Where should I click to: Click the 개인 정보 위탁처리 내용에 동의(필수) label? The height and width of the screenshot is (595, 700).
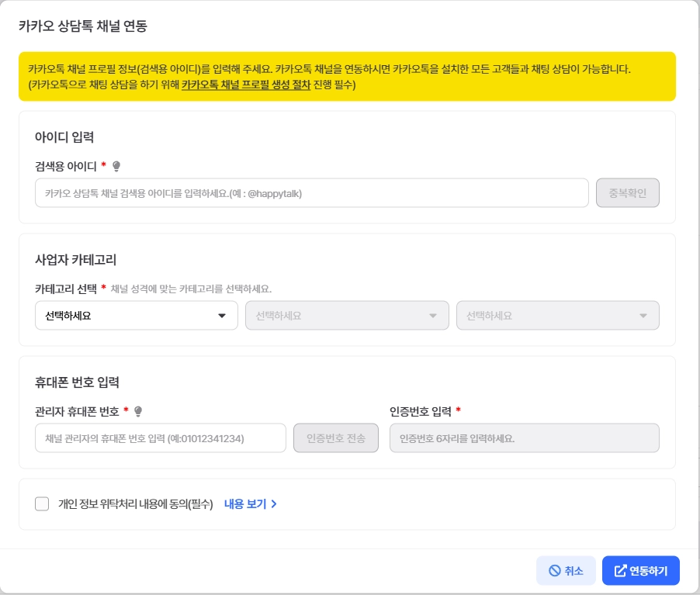135,504
